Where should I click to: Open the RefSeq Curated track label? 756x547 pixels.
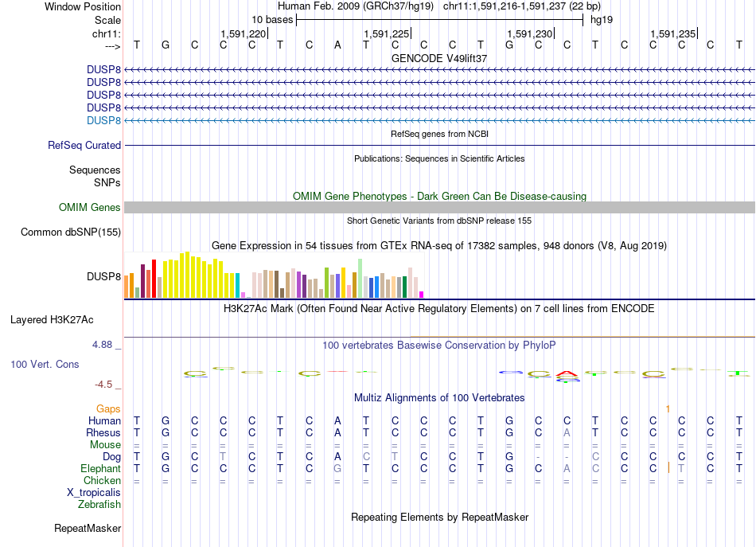[x=84, y=145]
